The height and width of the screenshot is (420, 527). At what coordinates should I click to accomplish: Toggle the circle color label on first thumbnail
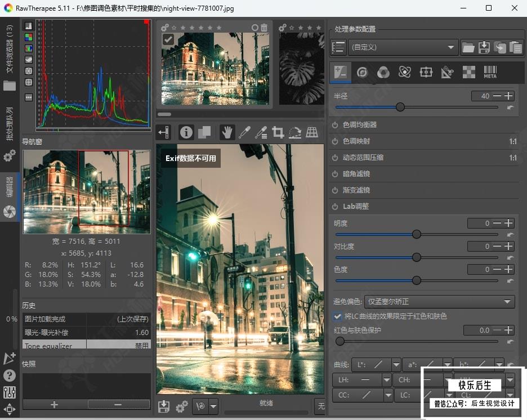point(254,28)
